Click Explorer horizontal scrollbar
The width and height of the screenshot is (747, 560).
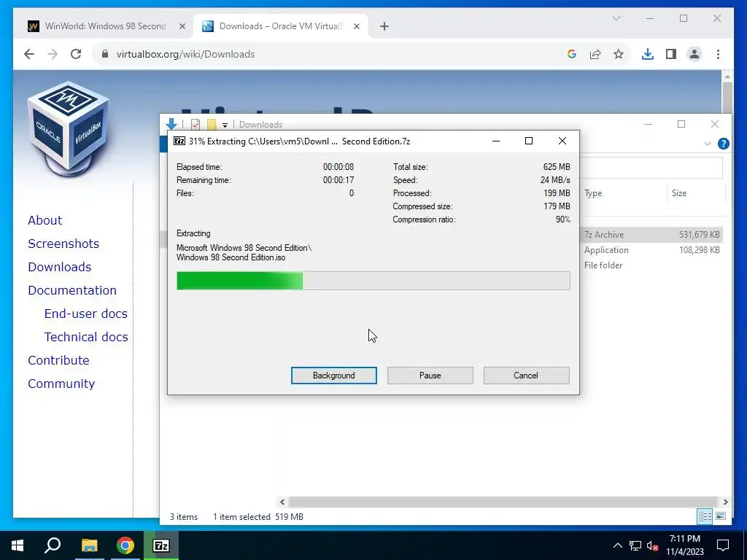click(x=503, y=502)
